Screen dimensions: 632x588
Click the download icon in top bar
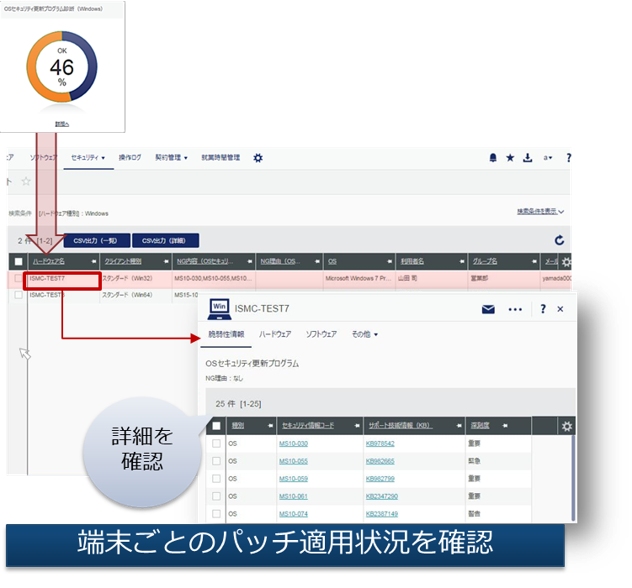click(x=528, y=158)
